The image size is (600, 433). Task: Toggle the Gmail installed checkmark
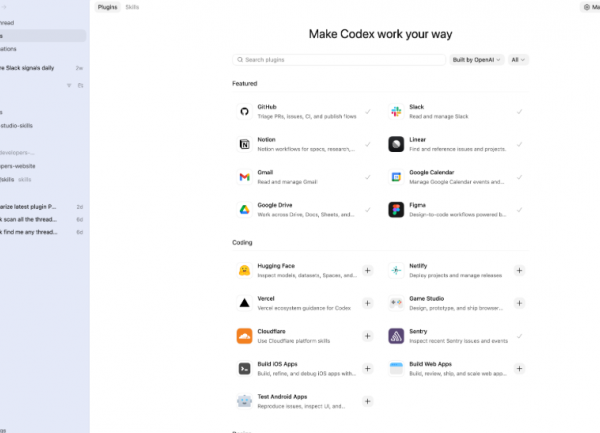click(368, 177)
